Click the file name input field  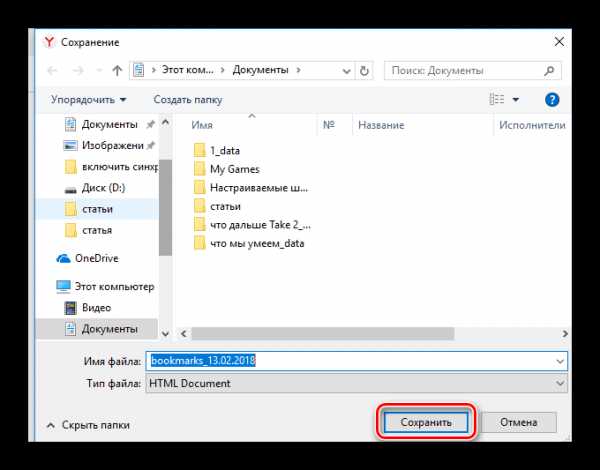click(350, 359)
